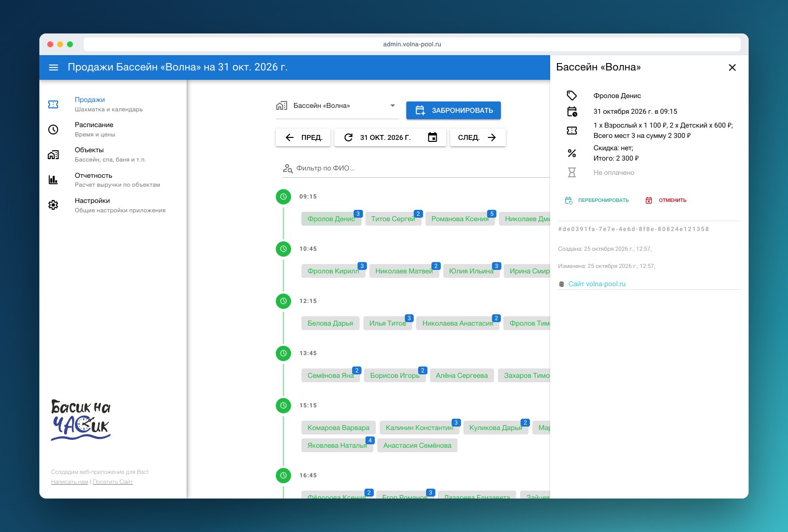Go to previous day with ПРЕД. button

[x=303, y=137]
